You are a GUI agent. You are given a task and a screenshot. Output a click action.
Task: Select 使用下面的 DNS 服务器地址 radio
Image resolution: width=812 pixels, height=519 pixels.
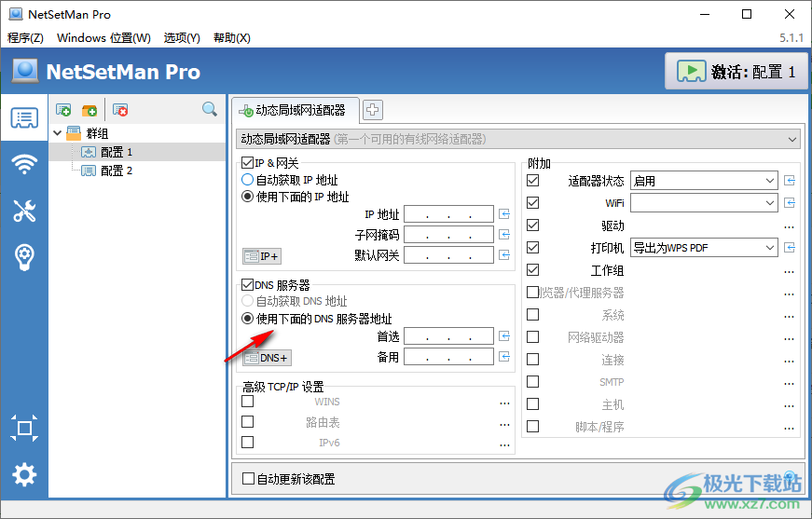248,319
